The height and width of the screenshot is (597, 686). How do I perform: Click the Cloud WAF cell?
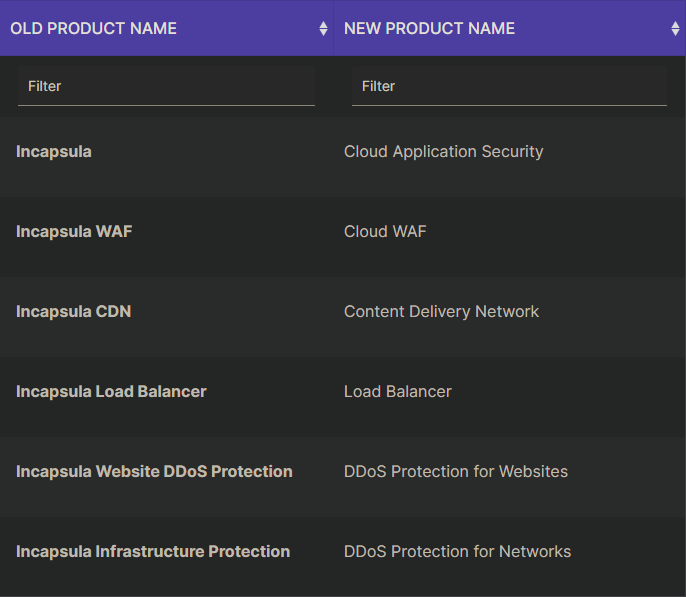385,232
